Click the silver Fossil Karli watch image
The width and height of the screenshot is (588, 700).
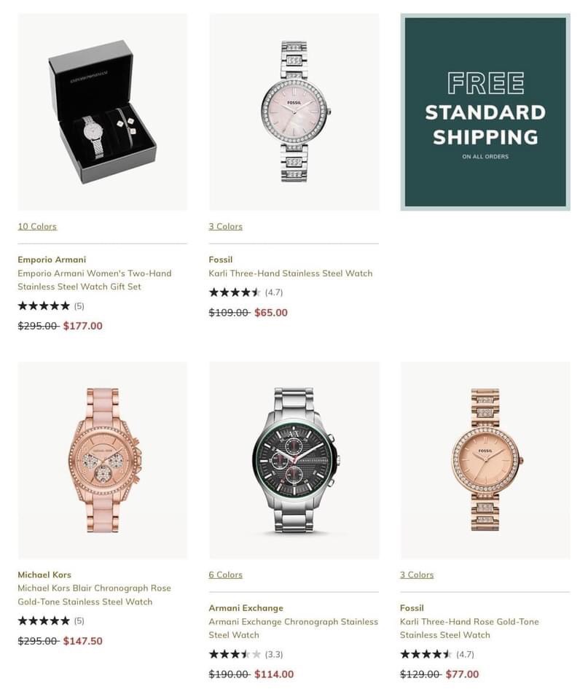[294, 112]
